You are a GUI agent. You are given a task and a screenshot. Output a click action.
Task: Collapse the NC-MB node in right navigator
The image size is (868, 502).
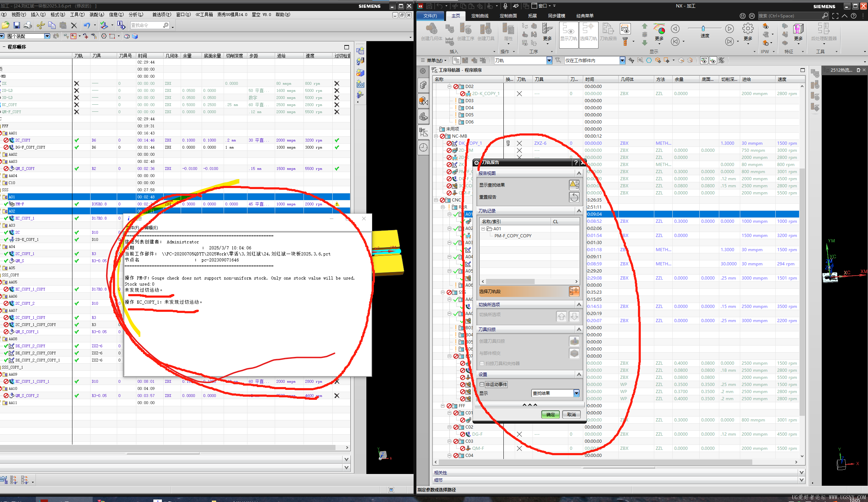click(436, 136)
